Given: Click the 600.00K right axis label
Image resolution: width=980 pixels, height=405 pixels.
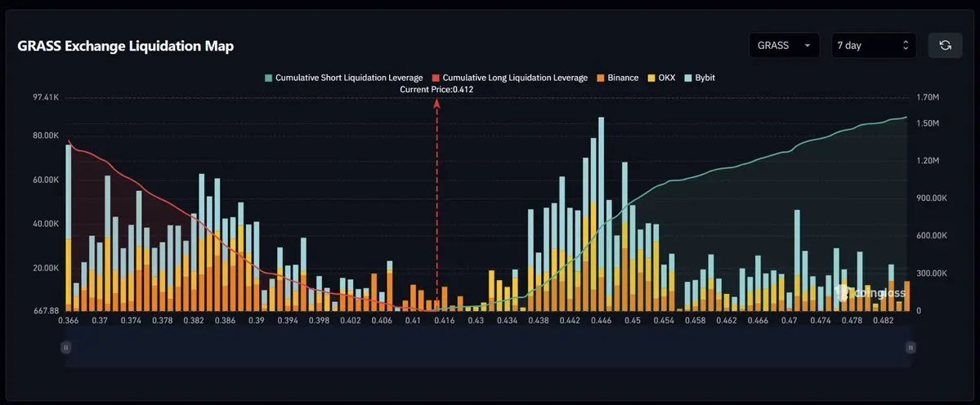Looking at the screenshot, I should coord(931,236).
